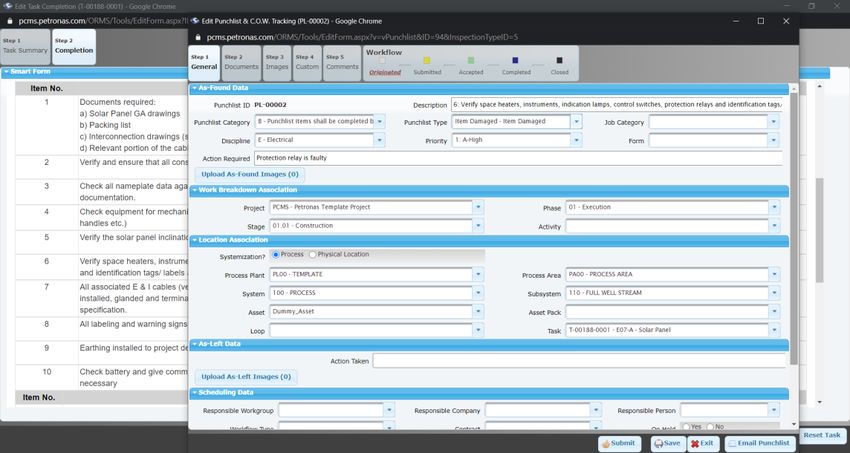Click the Save button
Image resolution: width=850 pixels, height=453 pixels.
[668, 443]
